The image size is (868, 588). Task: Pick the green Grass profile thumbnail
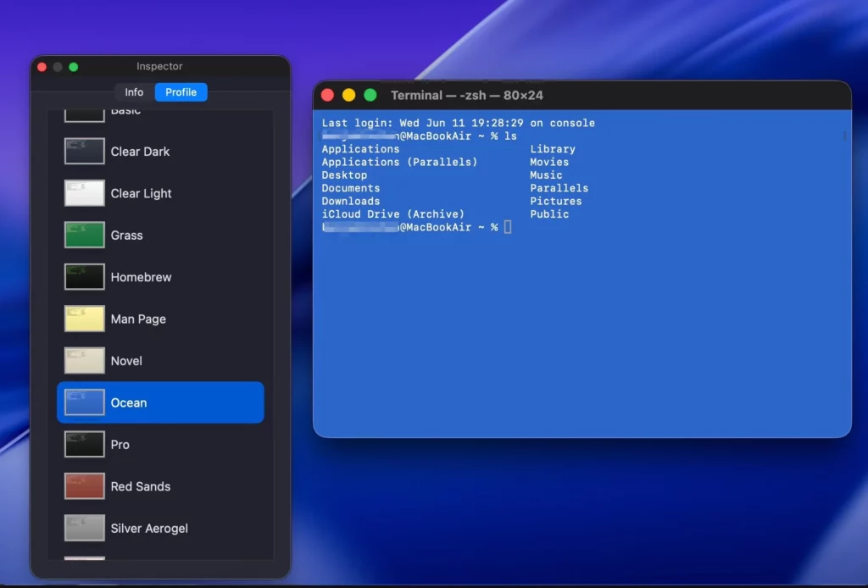click(x=84, y=235)
